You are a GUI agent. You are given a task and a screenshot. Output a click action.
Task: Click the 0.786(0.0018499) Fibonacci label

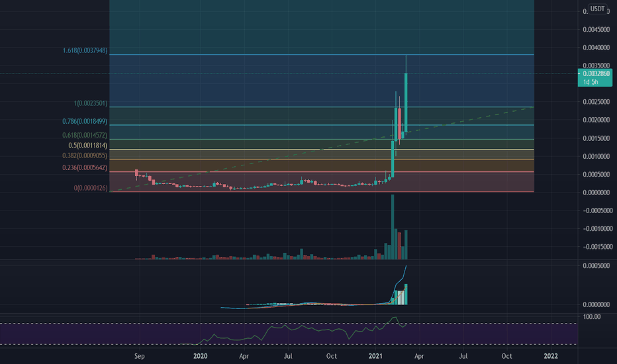85,121
